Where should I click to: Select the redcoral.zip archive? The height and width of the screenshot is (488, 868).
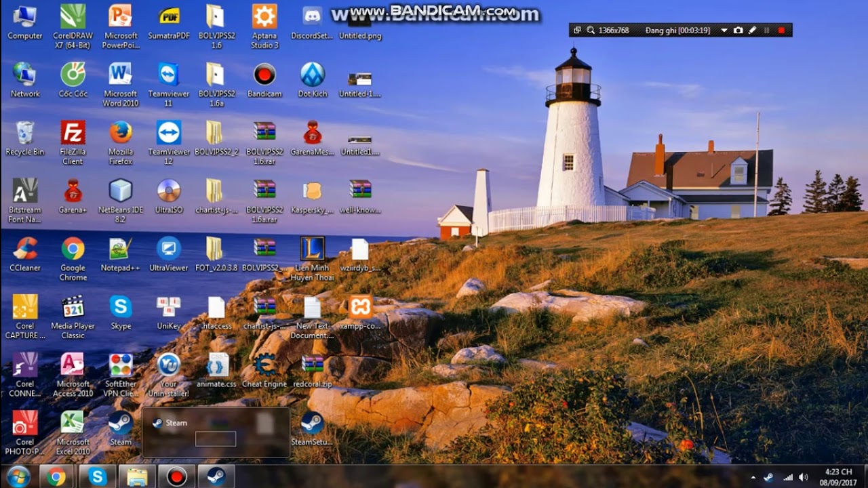pos(312,370)
